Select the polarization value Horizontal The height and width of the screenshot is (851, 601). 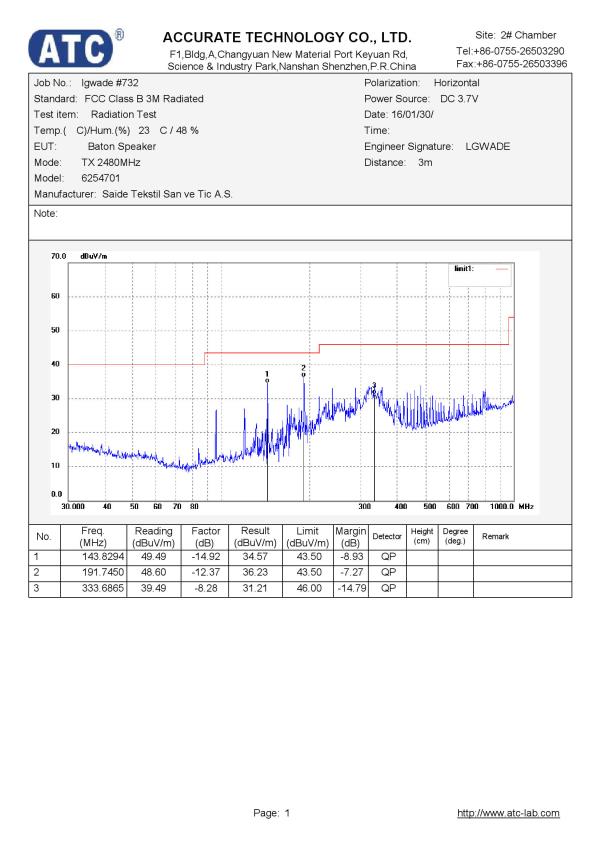[x=457, y=82]
